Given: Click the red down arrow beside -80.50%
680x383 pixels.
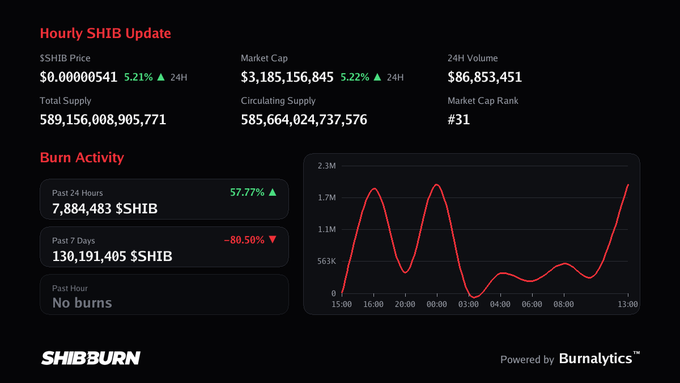Looking at the screenshot, I should (273, 239).
